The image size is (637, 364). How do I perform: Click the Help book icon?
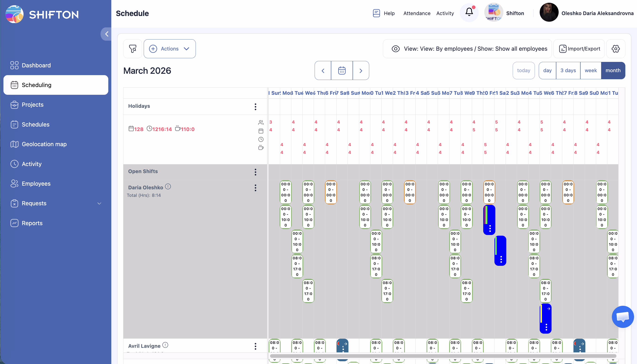point(376,13)
